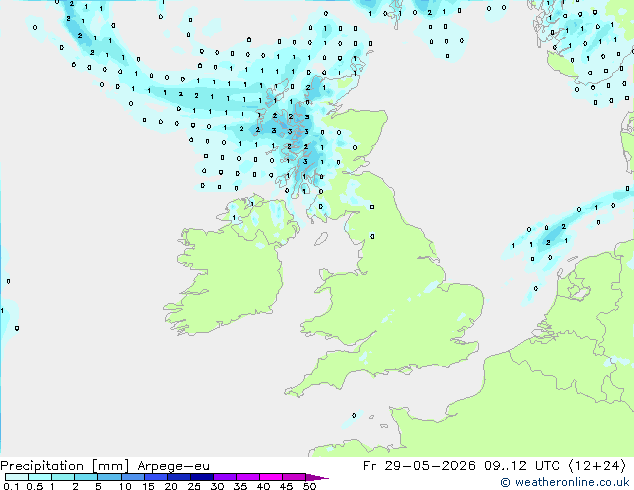Click the '30' legend scale number
The width and height of the screenshot is (634, 490).
tap(217, 486)
